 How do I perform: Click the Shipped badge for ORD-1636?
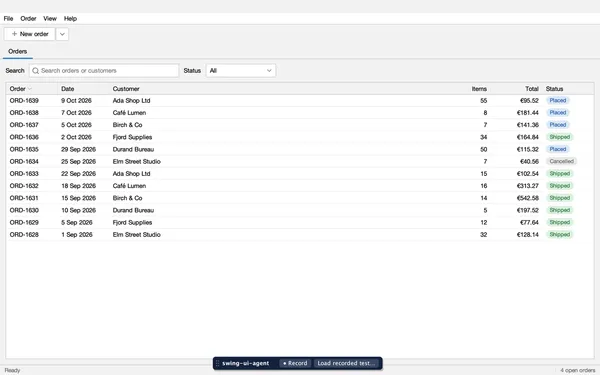(559, 137)
